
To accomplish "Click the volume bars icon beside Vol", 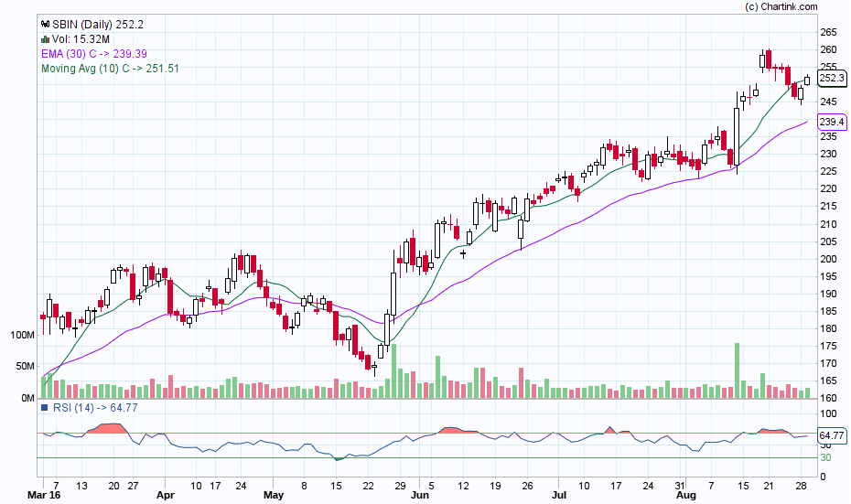I will coord(45,39).
